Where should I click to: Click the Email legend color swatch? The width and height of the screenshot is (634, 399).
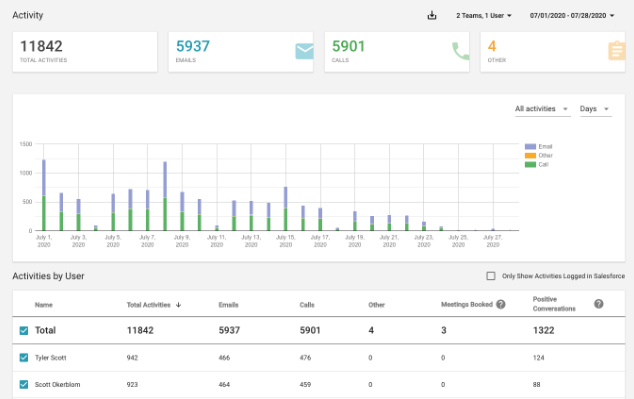(530, 146)
